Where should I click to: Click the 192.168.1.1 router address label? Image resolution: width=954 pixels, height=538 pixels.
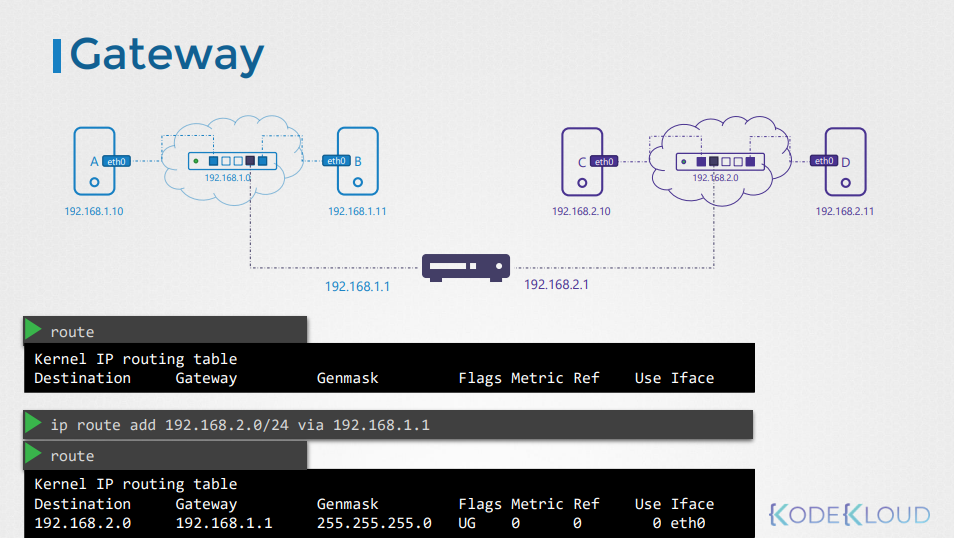tap(357, 286)
